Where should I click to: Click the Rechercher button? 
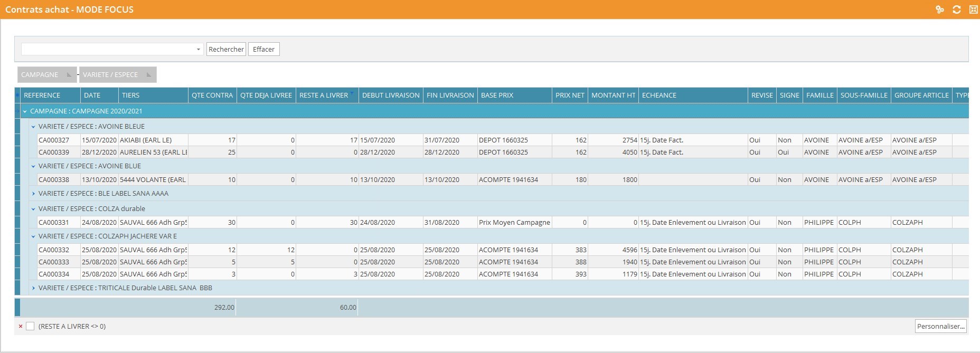pos(226,50)
